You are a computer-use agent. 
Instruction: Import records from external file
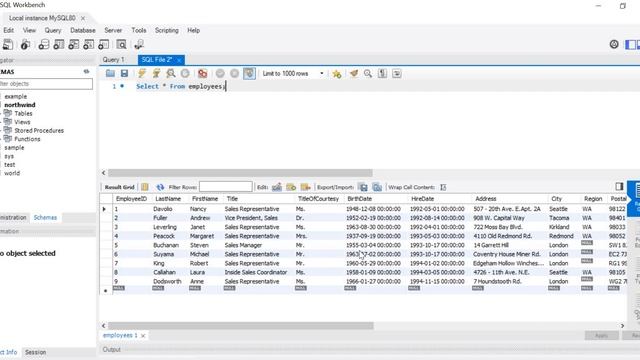click(x=377, y=187)
